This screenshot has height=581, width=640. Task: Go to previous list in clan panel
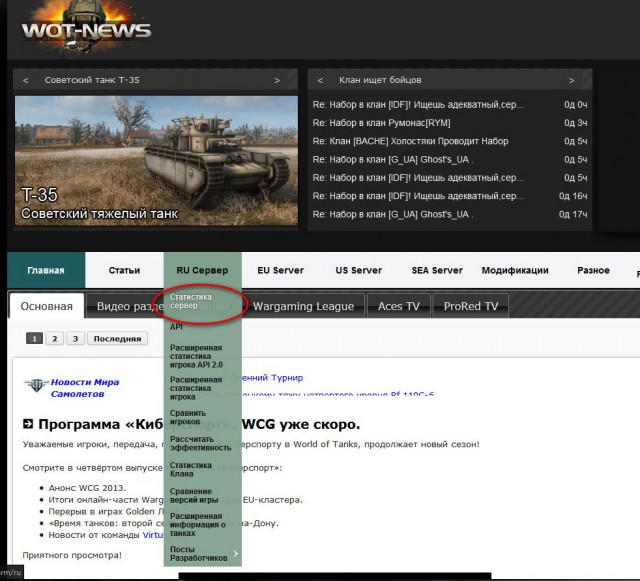coord(320,80)
